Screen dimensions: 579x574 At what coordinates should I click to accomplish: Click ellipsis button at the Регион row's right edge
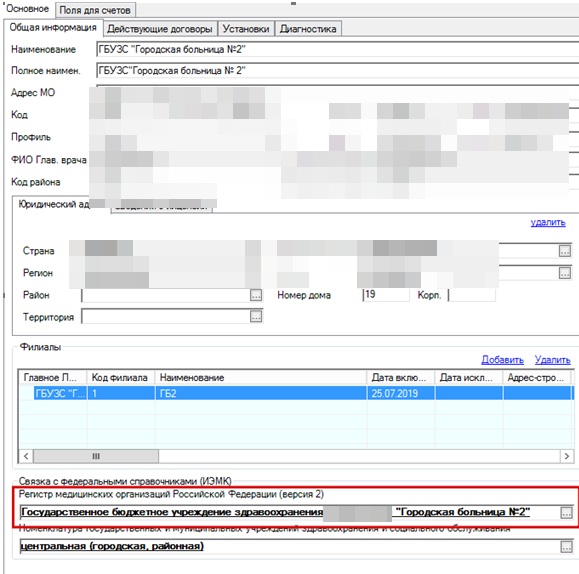tap(565, 273)
